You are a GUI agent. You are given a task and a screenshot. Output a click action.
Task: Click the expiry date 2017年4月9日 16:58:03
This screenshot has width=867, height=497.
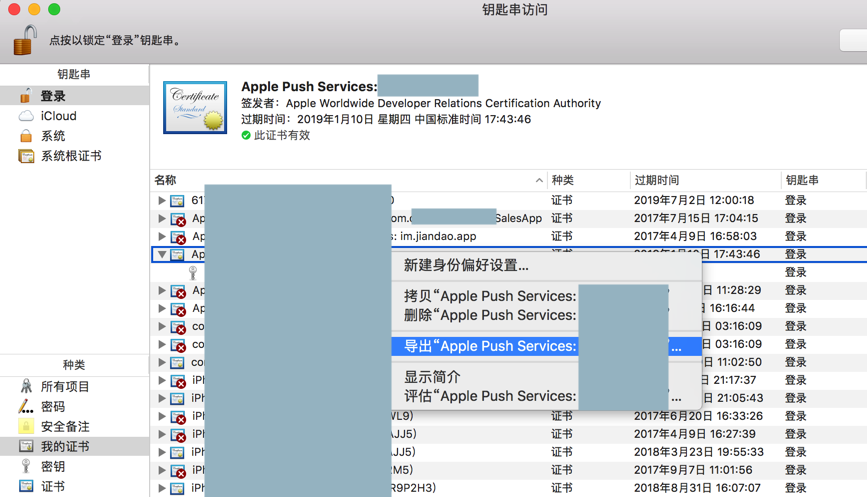(695, 236)
